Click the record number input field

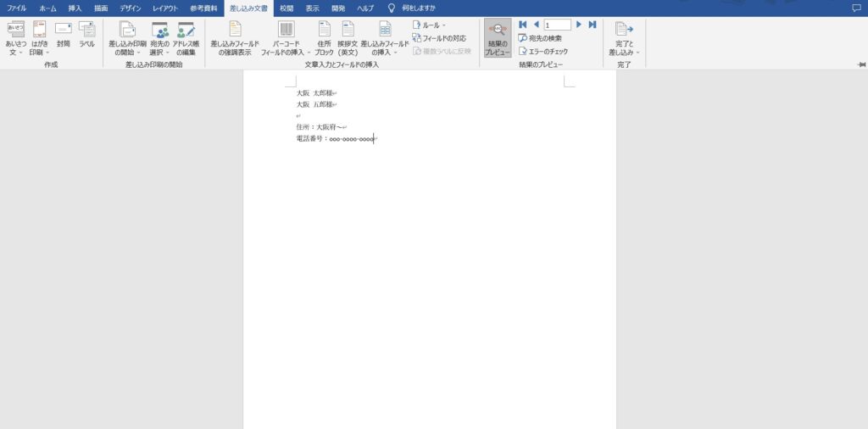tap(558, 25)
